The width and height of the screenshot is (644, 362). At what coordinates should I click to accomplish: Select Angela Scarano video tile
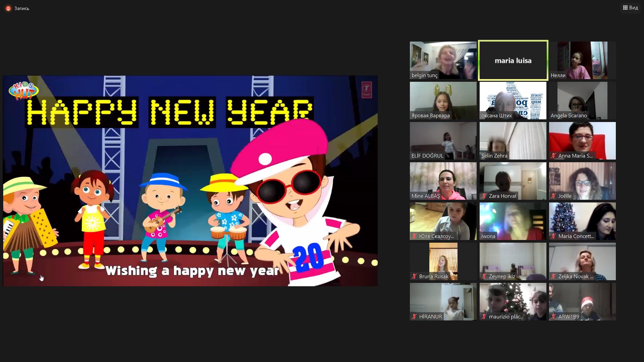click(x=582, y=101)
